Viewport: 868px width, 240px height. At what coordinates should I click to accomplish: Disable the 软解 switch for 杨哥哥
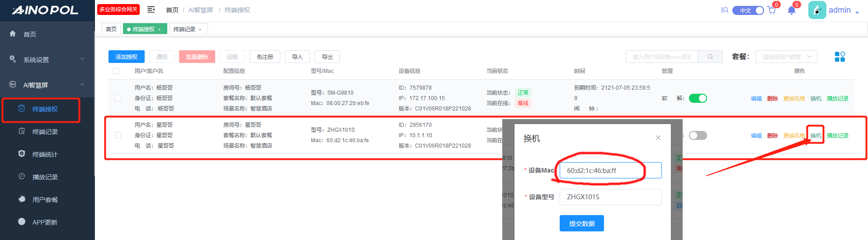pos(698,98)
